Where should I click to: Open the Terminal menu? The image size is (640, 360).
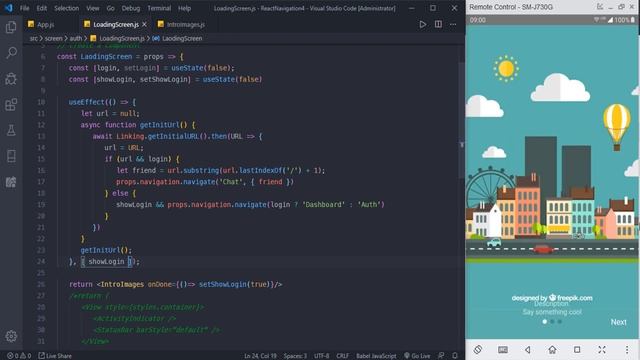pos(159,8)
